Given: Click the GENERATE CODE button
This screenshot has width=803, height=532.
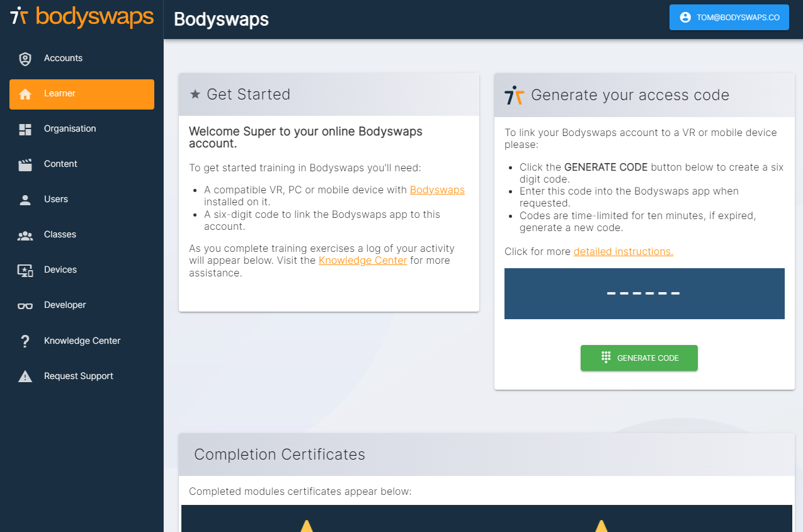Looking at the screenshot, I should pos(639,358).
